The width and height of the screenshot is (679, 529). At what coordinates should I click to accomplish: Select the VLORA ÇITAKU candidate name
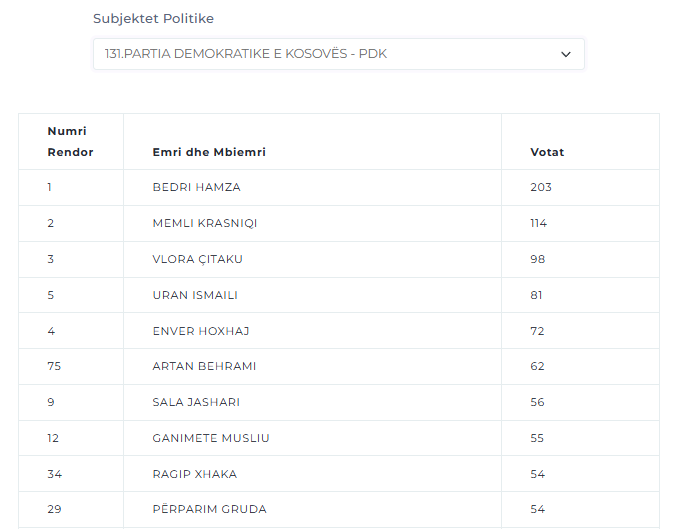click(197, 259)
